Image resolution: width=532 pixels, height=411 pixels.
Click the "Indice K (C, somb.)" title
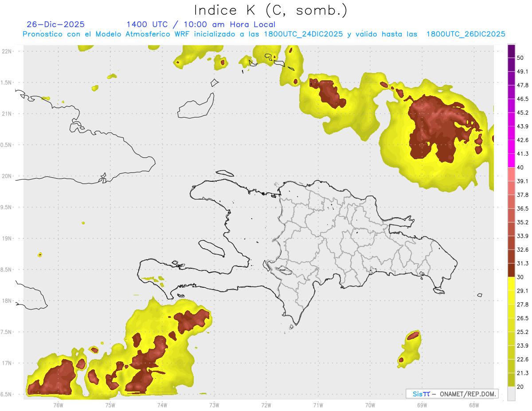(x=270, y=10)
